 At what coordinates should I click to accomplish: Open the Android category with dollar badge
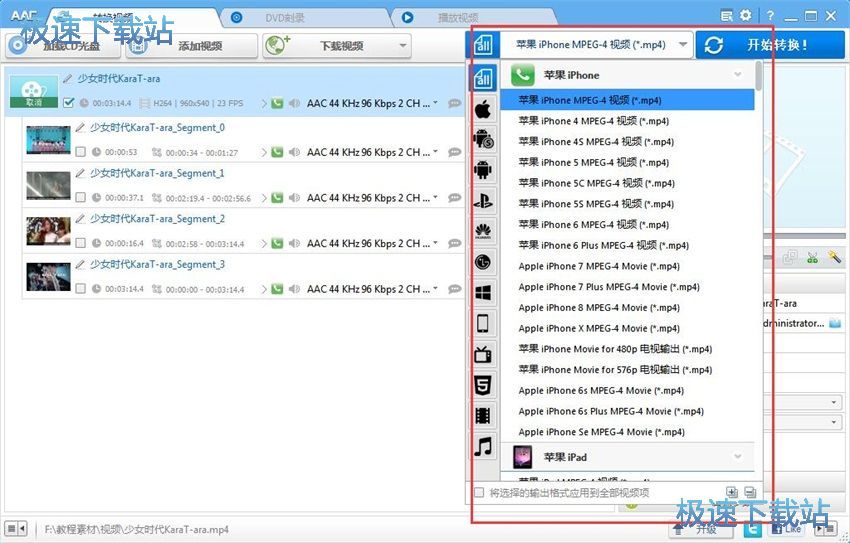pos(483,139)
